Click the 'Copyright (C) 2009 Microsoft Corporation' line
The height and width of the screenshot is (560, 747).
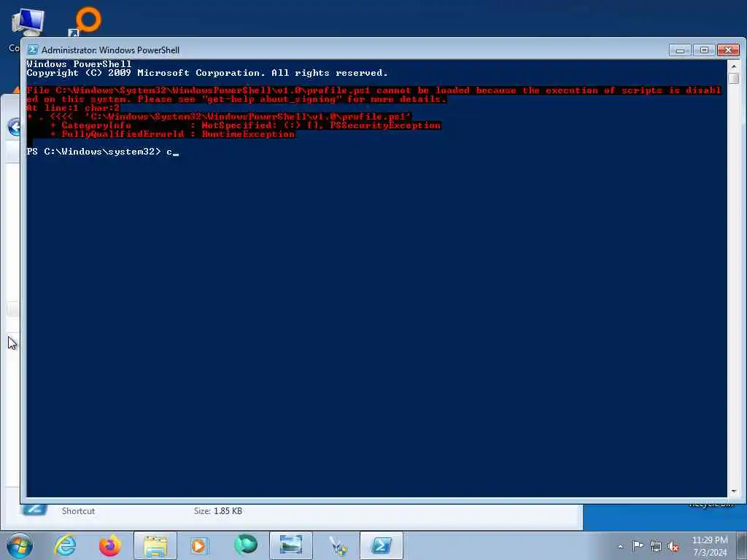(207, 73)
